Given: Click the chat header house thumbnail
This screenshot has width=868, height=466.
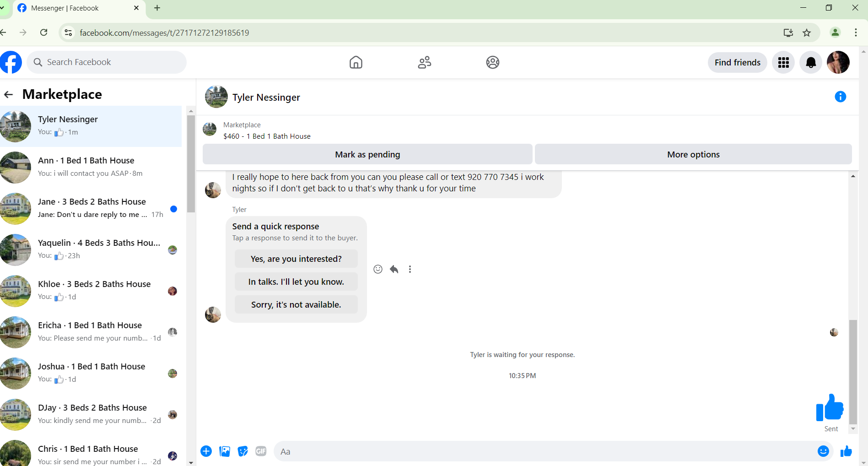Looking at the screenshot, I should [x=216, y=97].
